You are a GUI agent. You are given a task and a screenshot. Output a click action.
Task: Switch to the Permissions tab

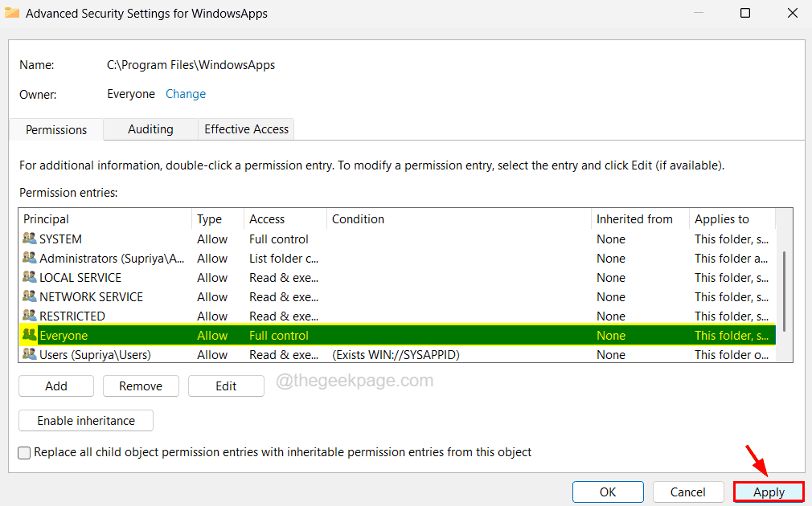[56, 129]
